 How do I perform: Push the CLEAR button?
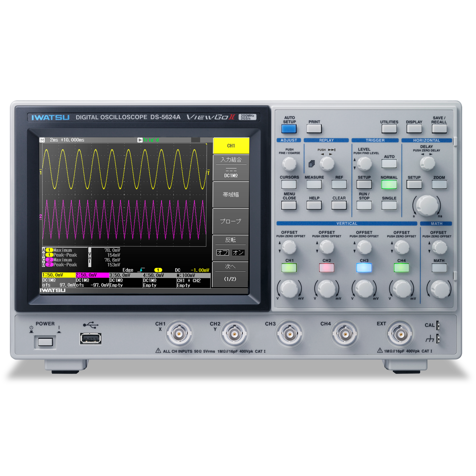(339, 205)
